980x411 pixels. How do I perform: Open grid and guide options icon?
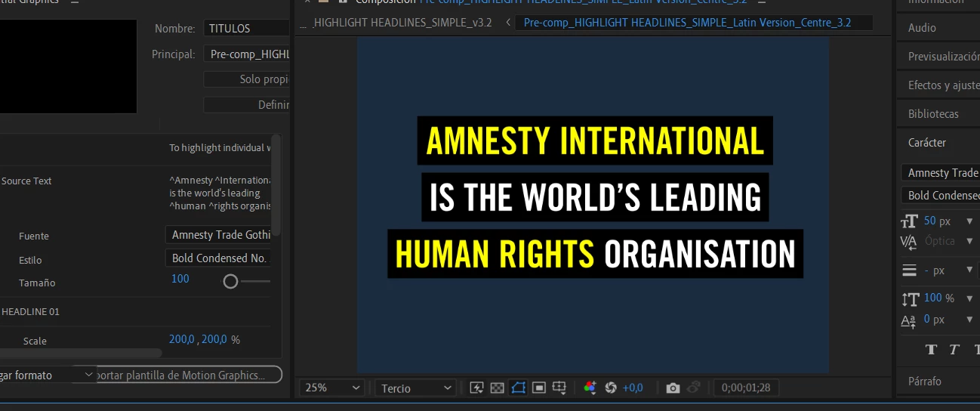559,388
